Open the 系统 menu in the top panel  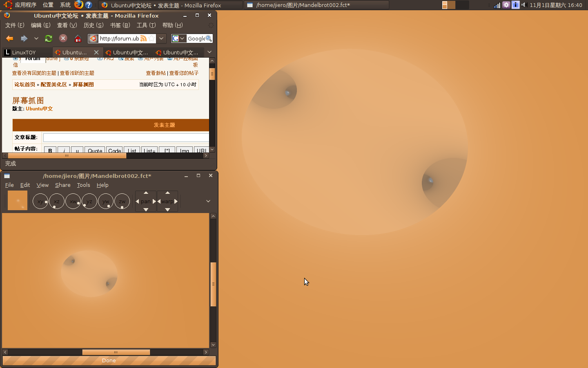[65, 5]
